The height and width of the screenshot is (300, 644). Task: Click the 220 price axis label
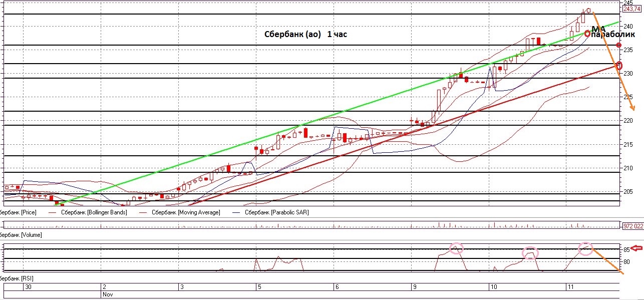click(628, 121)
